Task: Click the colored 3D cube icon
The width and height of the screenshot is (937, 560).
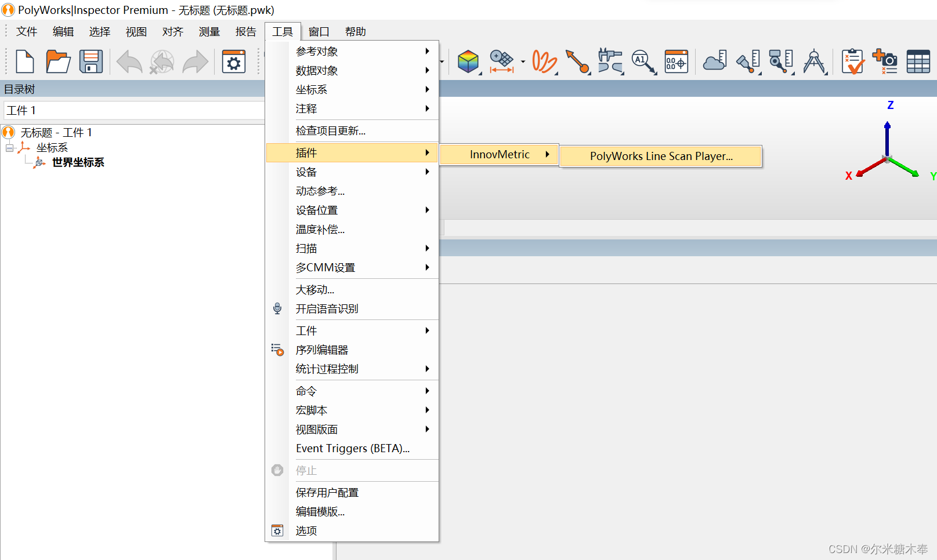Action: pos(468,61)
